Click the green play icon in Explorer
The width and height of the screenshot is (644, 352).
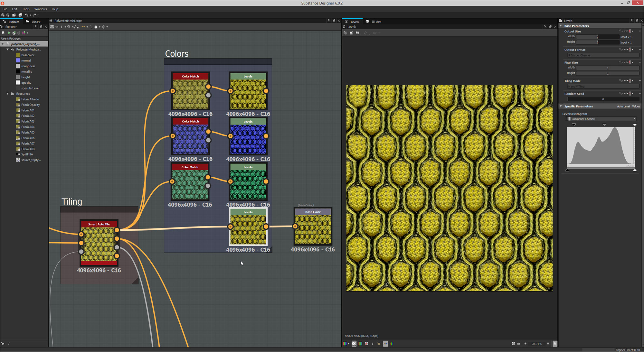(9, 33)
